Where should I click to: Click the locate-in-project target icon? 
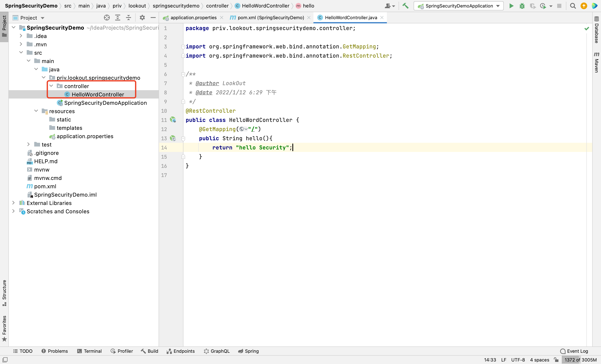107,18
